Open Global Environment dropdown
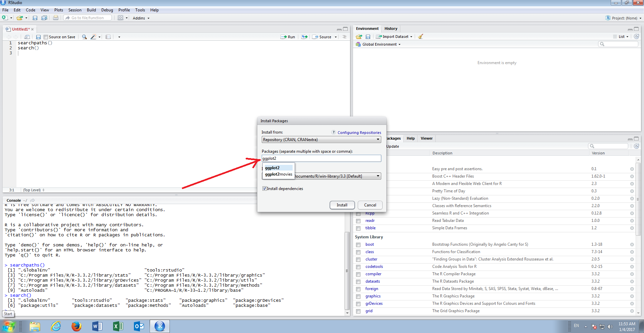Image resolution: width=644 pixels, height=333 pixels. pos(379,44)
